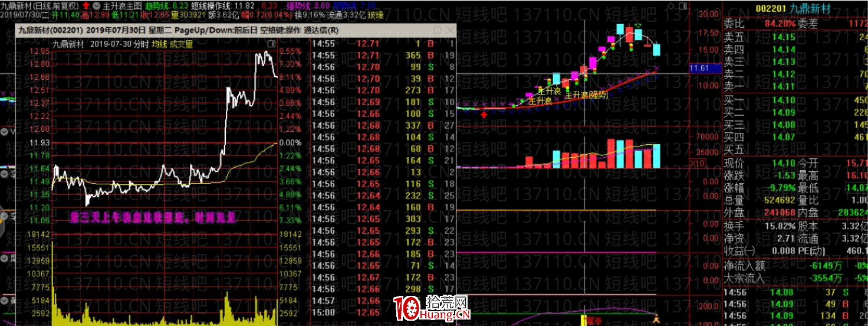Select the 卖四 14.14 order row
The width and height of the screenshot is (868, 326).
click(795, 50)
